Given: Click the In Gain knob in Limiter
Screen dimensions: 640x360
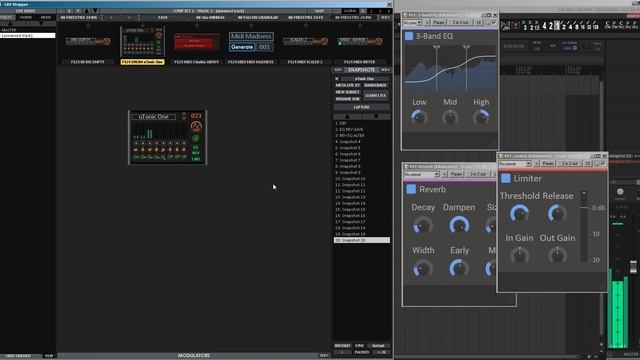Looking at the screenshot, I should (519, 256).
